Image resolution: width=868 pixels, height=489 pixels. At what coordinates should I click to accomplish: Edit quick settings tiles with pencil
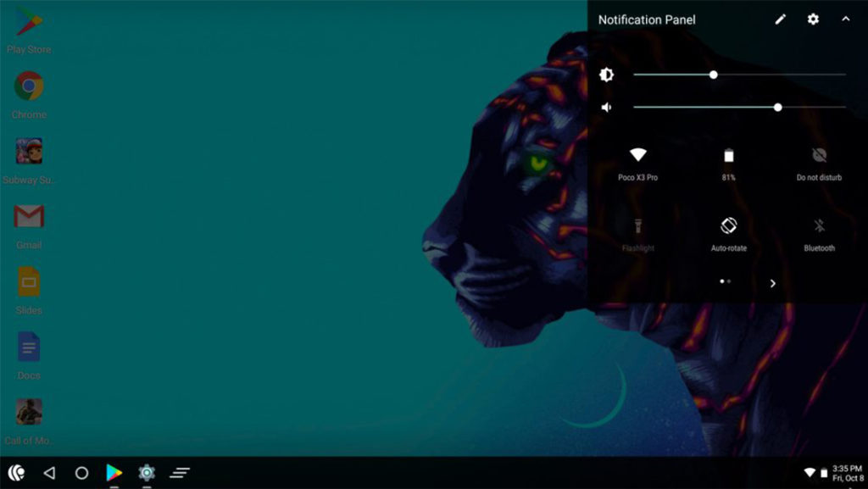780,19
